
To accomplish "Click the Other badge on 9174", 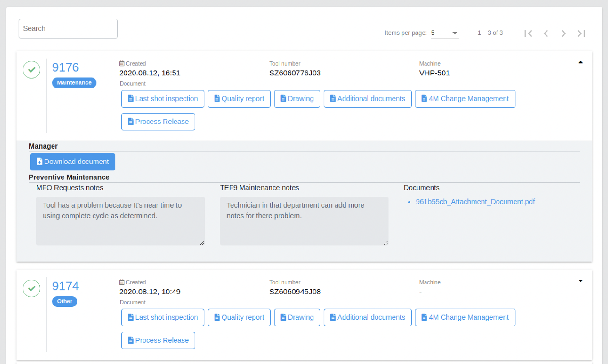I will coord(65,302).
